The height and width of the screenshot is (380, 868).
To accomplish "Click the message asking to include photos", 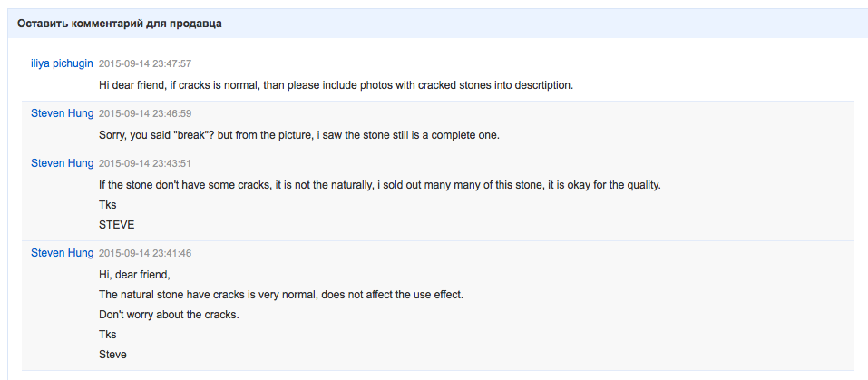I will coord(336,85).
